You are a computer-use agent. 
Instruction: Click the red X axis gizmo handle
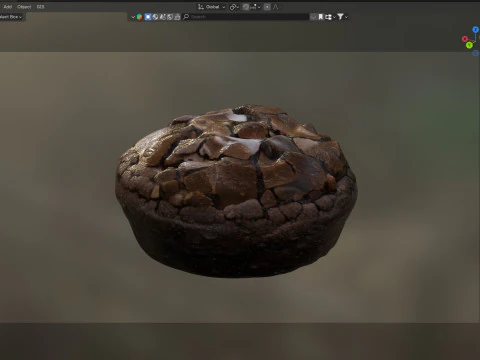pyautogui.click(x=465, y=39)
